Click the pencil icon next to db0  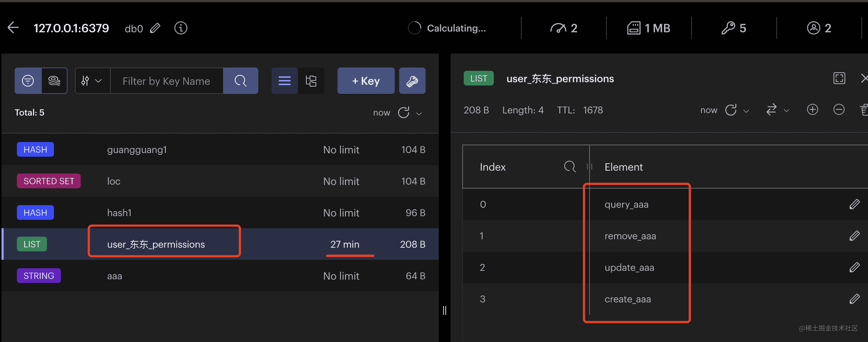(x=155, y=28)
